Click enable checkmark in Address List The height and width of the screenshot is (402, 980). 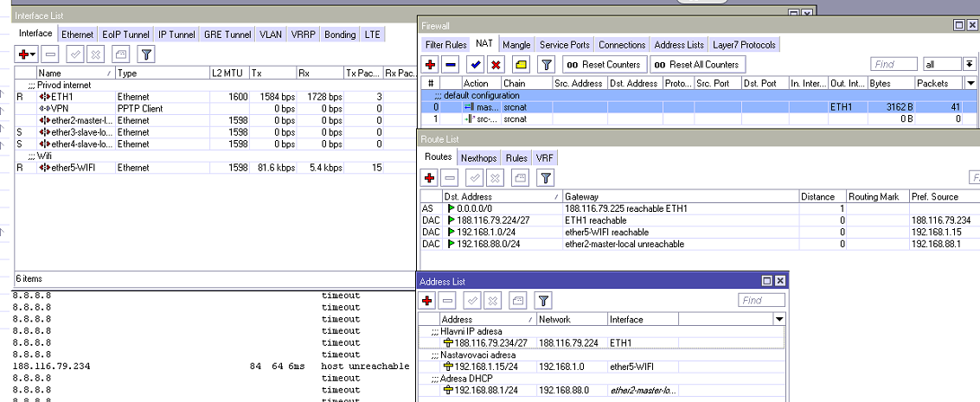473,301
